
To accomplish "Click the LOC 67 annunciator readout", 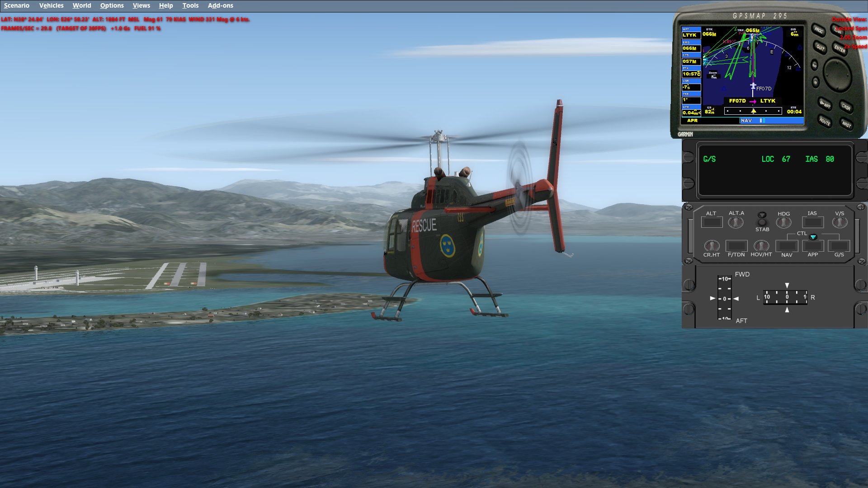I will coord(776,159).
